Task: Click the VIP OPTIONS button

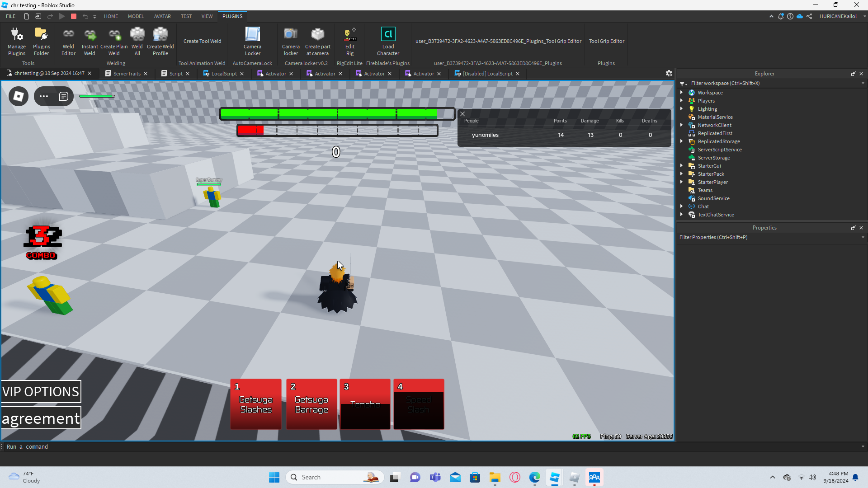Action: [41, 391]
